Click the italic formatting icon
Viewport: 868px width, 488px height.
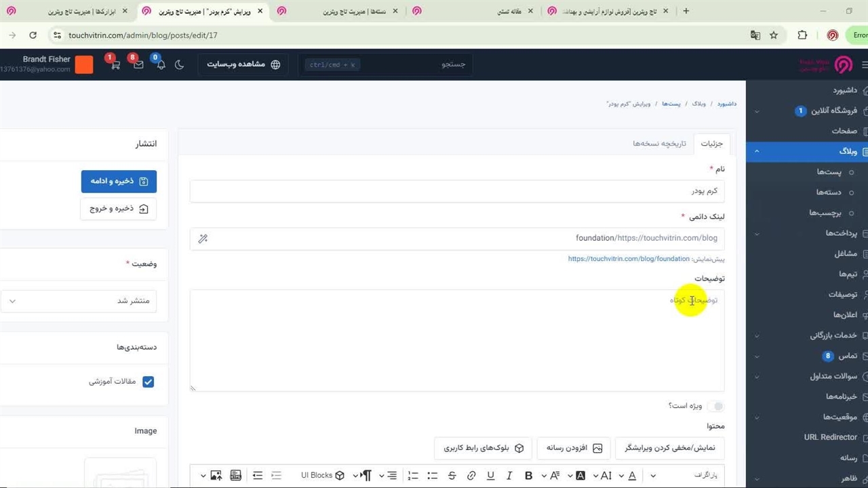(509, 476)
